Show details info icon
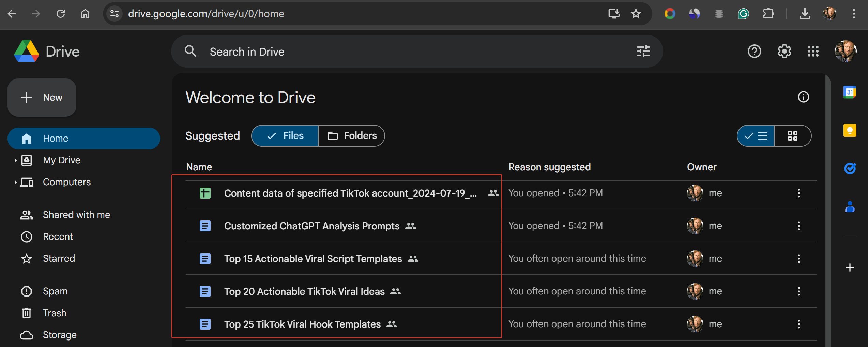This screenshot has width=868, height=347. pyautogui.click(x=803, y=97)
